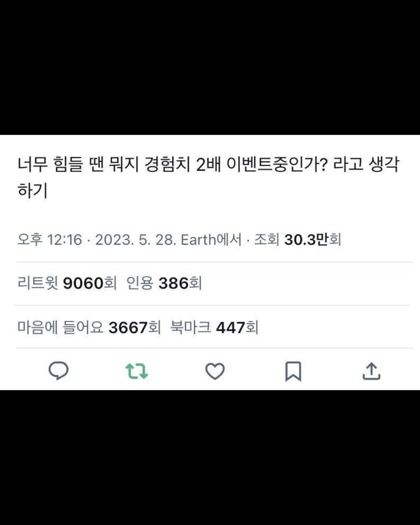Open the 조회 30.3만회 view count
Viewport: 420px width, 525px height.
point(297,240)
